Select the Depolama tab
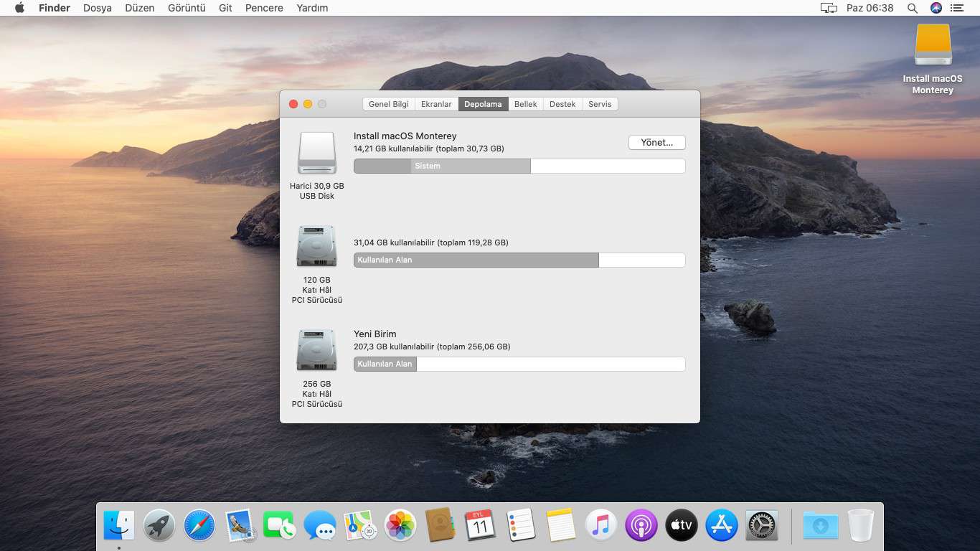 pos(483,104)
